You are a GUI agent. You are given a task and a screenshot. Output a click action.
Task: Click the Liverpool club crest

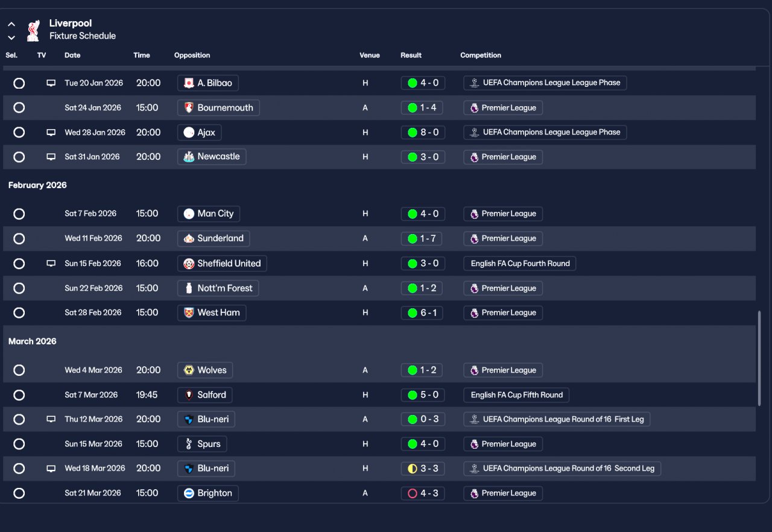33,30
